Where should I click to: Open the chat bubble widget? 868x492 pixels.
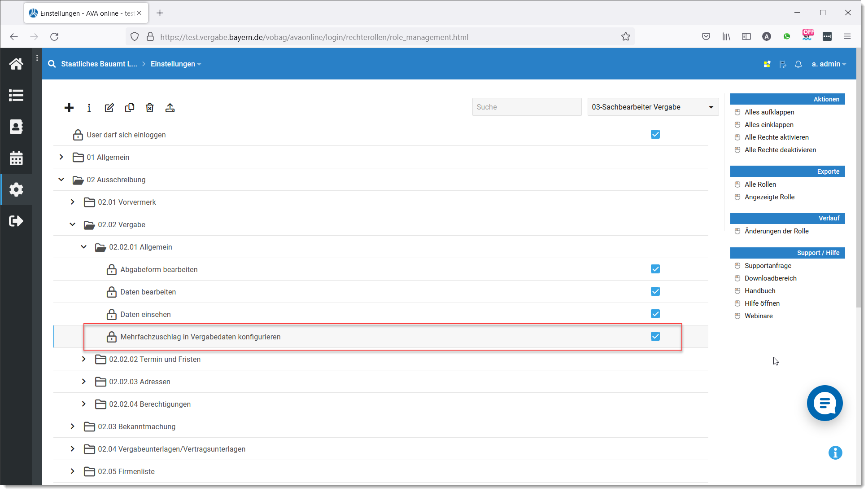[x=825, y=403]
